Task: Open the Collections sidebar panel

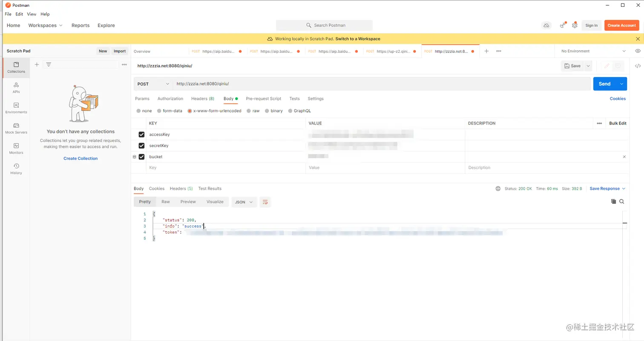Action: pos(16,67)
